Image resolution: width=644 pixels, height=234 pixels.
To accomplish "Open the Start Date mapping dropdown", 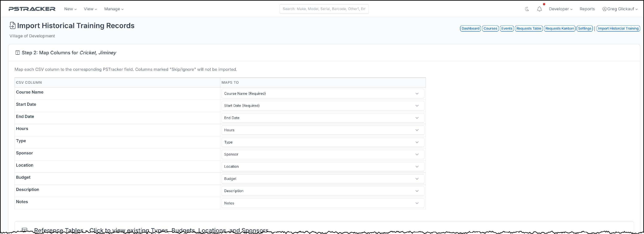I will click(322, 106).
